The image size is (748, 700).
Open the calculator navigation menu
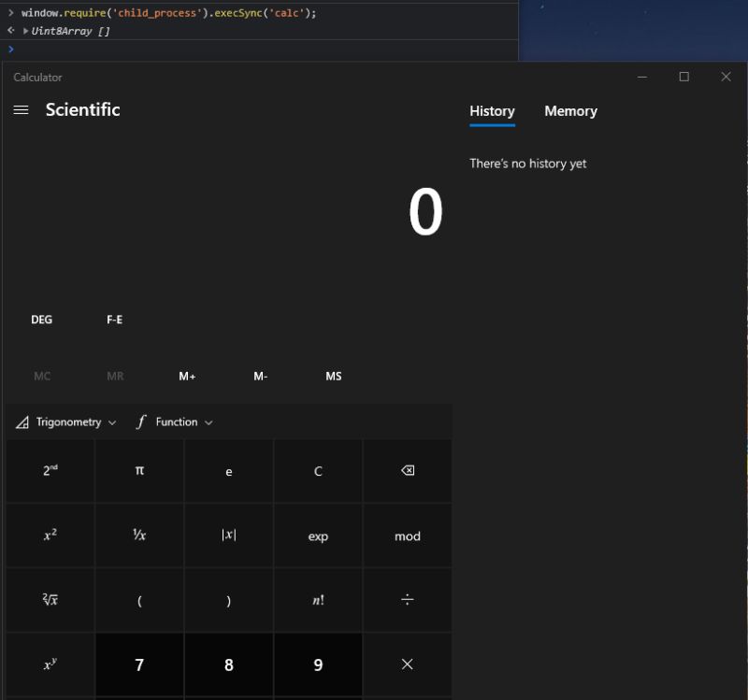click(21, 109)
